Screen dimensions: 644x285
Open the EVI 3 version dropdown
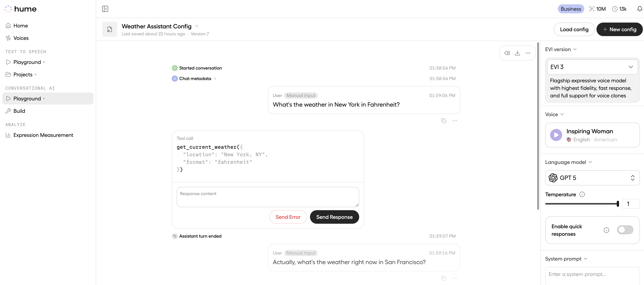[x=592, y=67]
